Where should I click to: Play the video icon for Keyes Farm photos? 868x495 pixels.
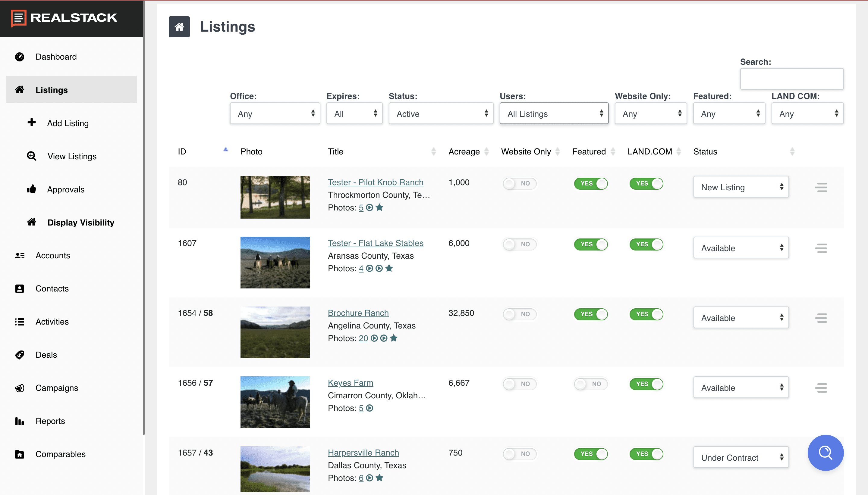point(370,408)
